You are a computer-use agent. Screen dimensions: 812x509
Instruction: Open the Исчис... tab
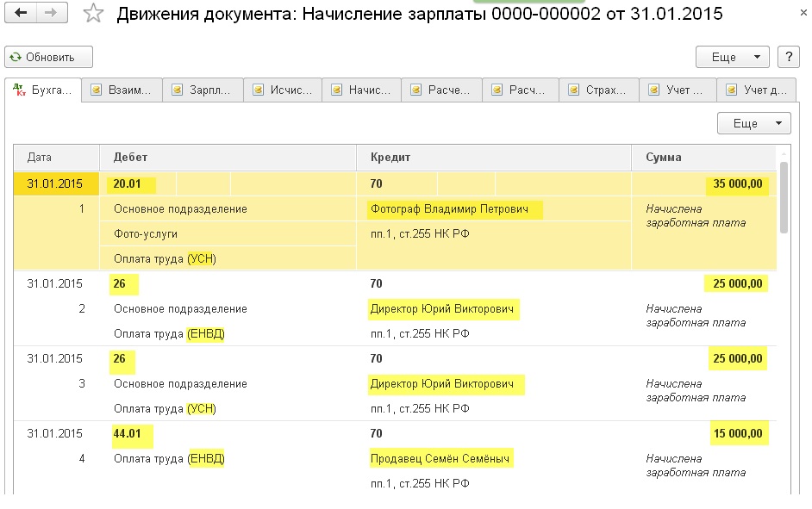click(x=283, y=90)
